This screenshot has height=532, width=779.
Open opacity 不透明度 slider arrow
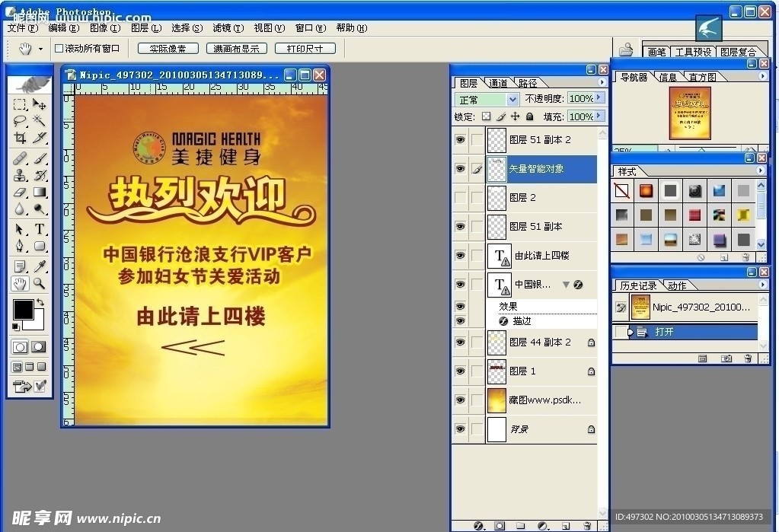[x=599, y=98]
